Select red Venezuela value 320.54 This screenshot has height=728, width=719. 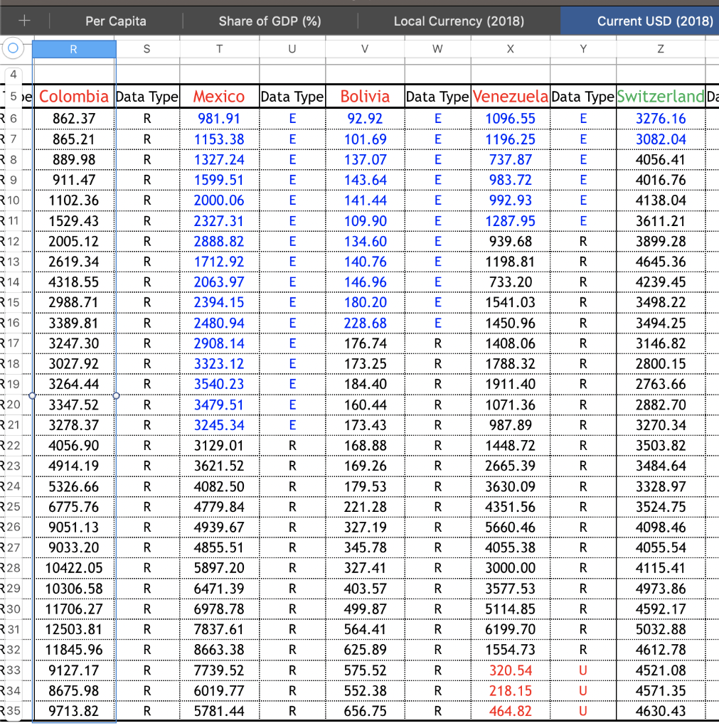(x=510, y=670)
